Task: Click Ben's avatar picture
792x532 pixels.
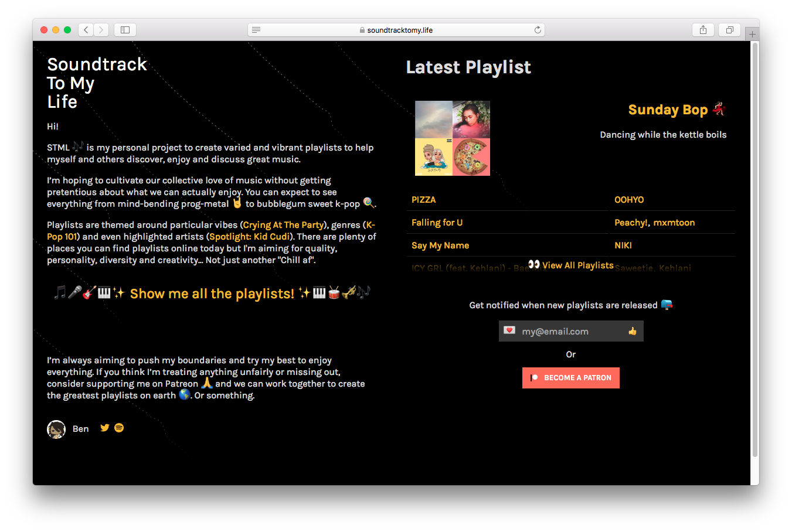Action: (56, 429)
